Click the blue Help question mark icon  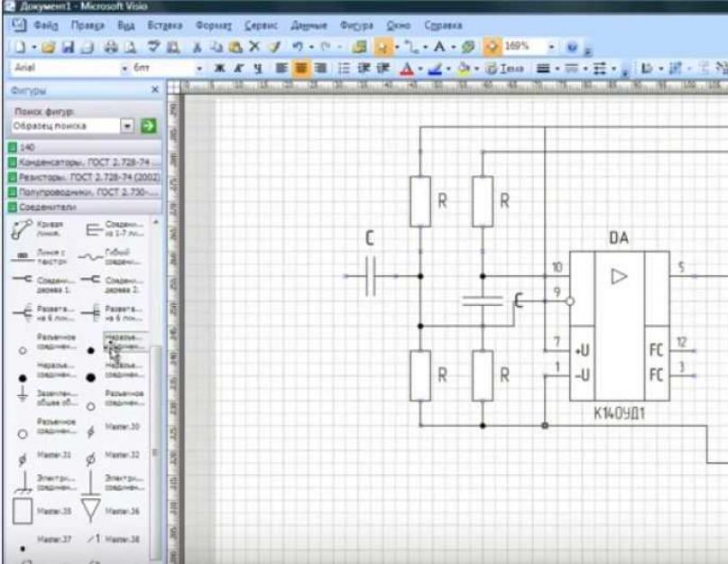[x=572, y=46]
